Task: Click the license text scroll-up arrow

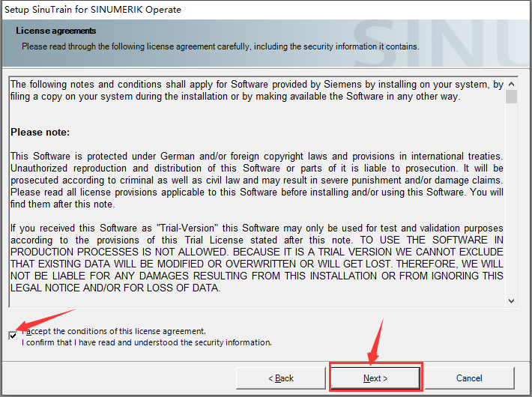Action: (511, 83)
